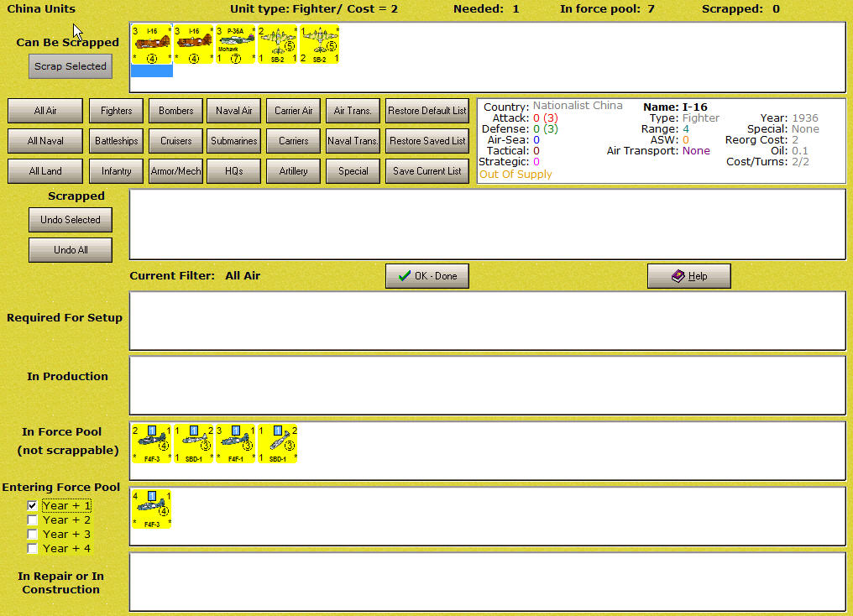Filter to Cruisers
Viewport: 853px width, 616px height.
175,141
